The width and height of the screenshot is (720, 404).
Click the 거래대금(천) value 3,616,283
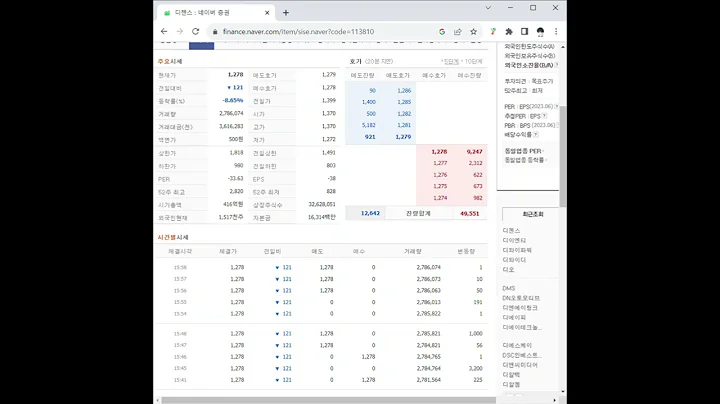pyautogui.click(x=231, y=126)
